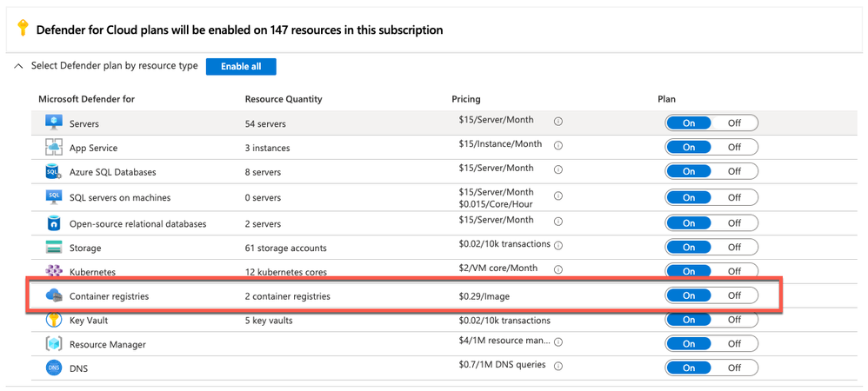Click the Resource Manager icon

point(53,344)
